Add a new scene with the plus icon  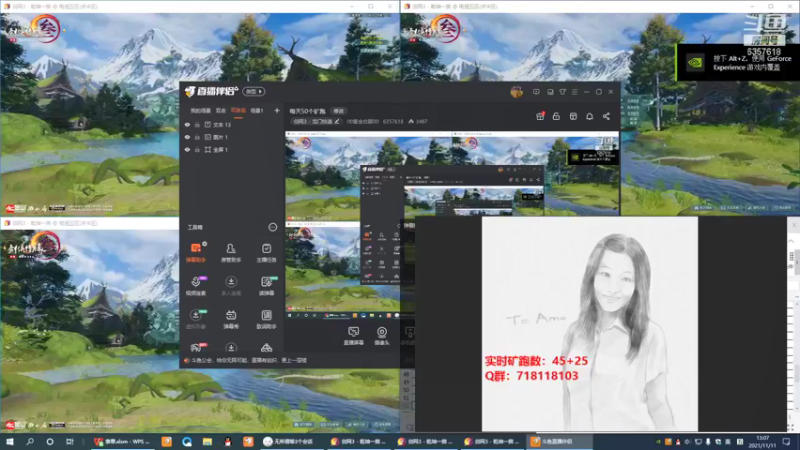(x=277, y=110)
